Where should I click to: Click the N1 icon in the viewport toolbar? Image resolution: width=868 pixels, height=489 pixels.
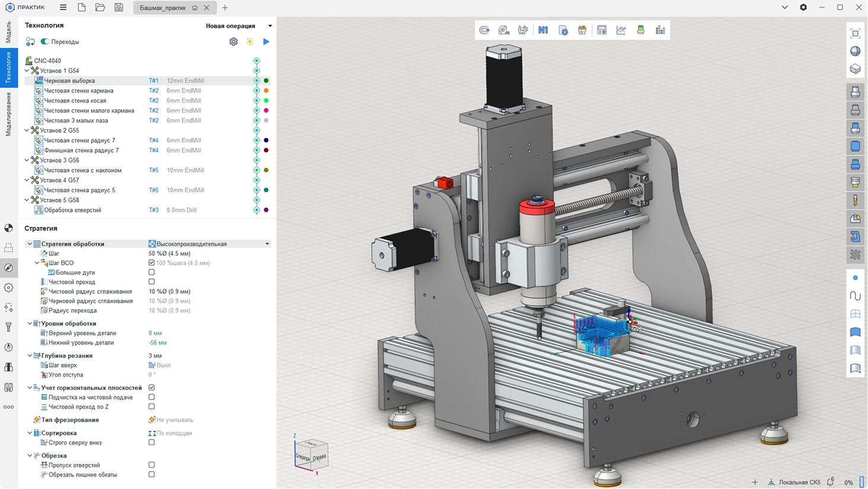click(543, 30)
